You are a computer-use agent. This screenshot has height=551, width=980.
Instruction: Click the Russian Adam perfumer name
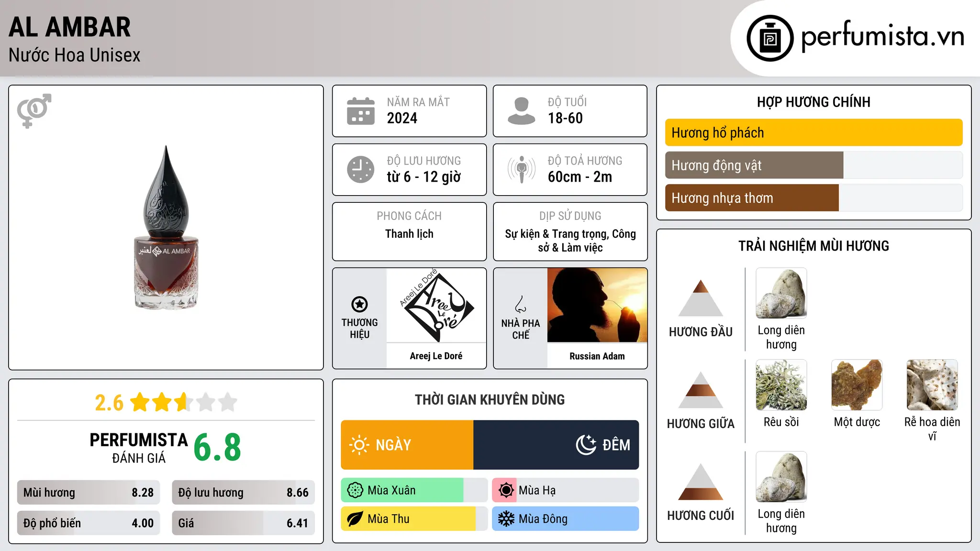click(597, 356)
